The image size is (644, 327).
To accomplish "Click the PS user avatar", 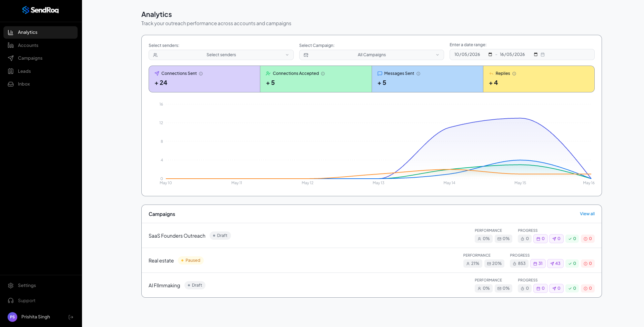I will 12,317.
